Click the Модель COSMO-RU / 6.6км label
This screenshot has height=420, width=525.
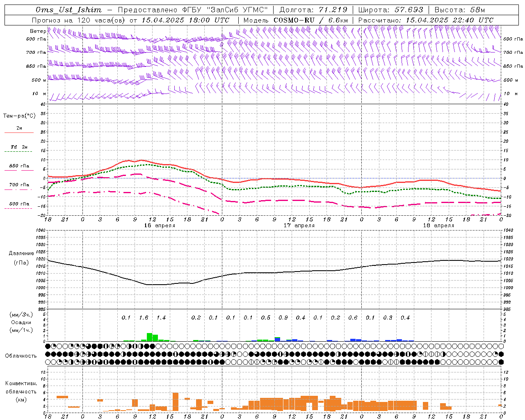tap(296, 20)
